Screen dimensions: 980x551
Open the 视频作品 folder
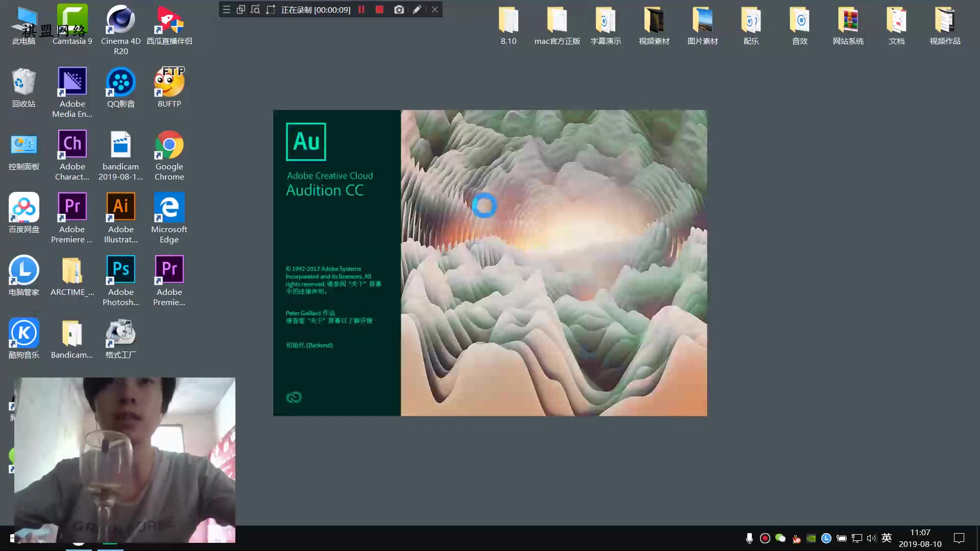pos(945,25)
